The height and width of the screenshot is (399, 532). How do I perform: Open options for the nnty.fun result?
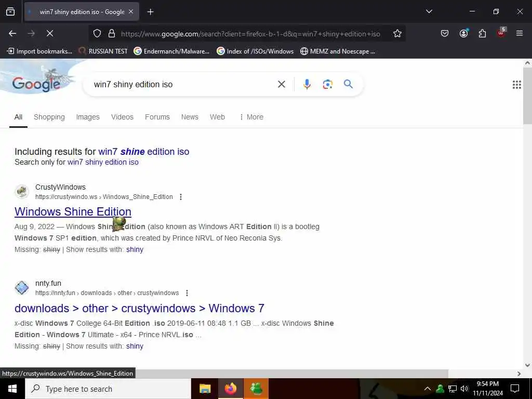(x=187, y=293)
